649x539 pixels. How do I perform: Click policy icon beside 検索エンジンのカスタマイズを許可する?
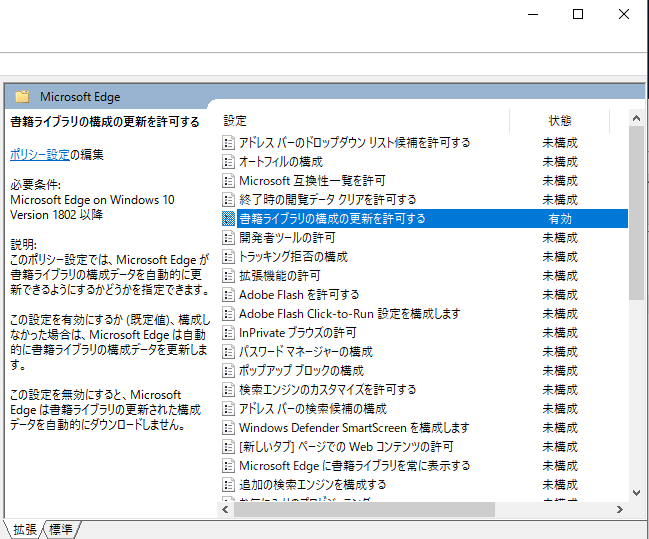[228, 390]
